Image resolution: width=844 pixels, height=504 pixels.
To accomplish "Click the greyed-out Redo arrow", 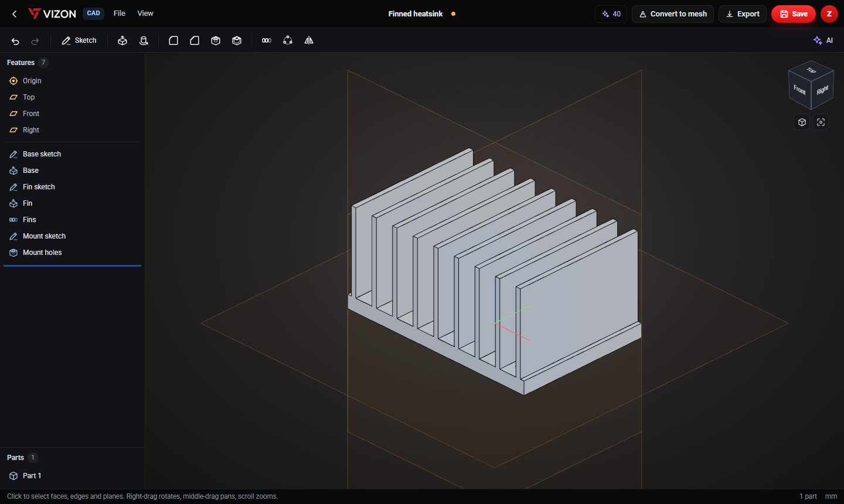I will click(x=35, y=41).
